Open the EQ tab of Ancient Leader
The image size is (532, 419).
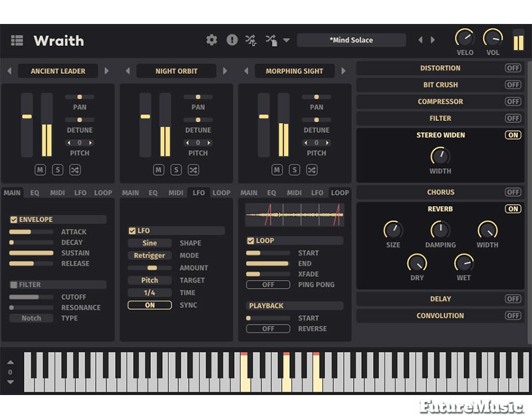pyautogui.click(x=35, y=193)
